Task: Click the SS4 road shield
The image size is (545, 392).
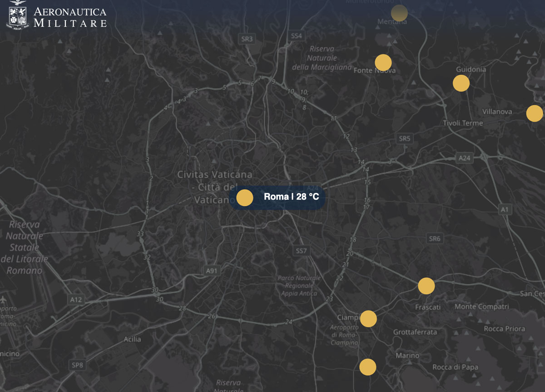Action: click(296, 35)
